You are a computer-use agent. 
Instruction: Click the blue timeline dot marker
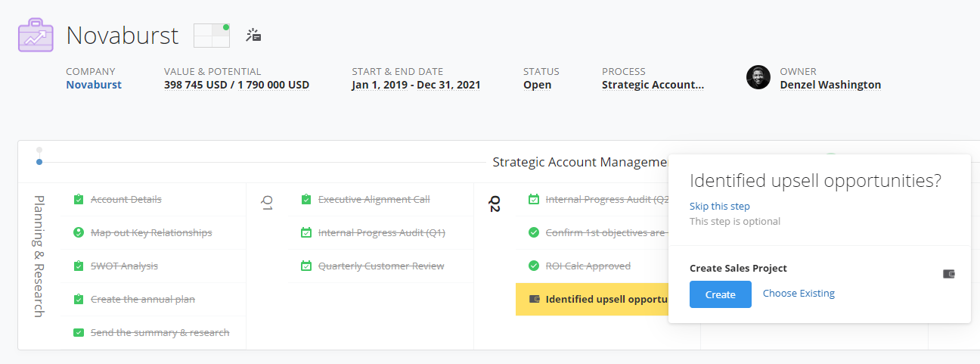(x=39, y=162)
